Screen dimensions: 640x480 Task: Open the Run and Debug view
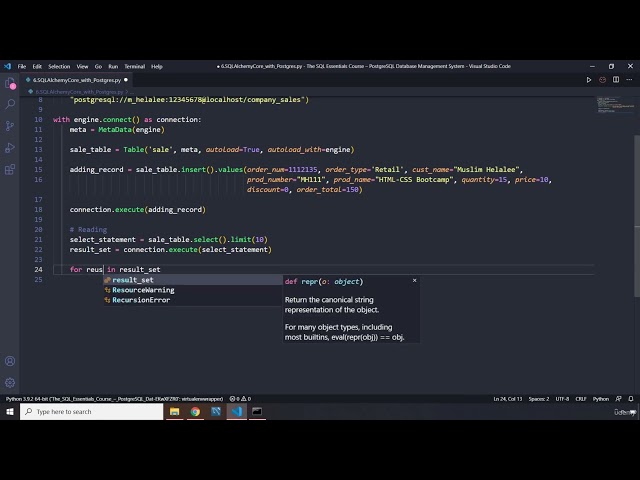tap(10, 147)
